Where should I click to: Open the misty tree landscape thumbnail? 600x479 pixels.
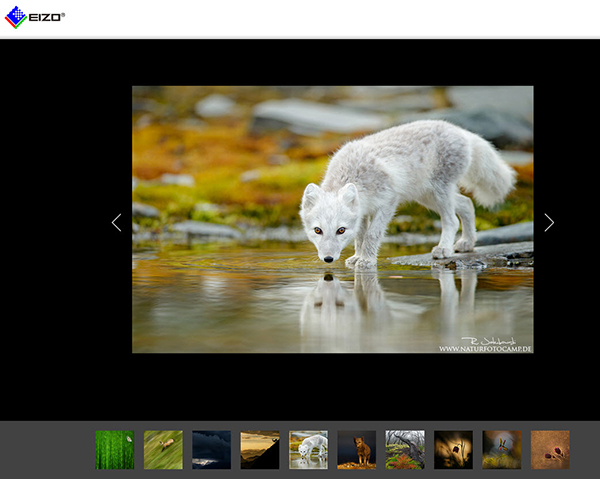coord(405,450)
